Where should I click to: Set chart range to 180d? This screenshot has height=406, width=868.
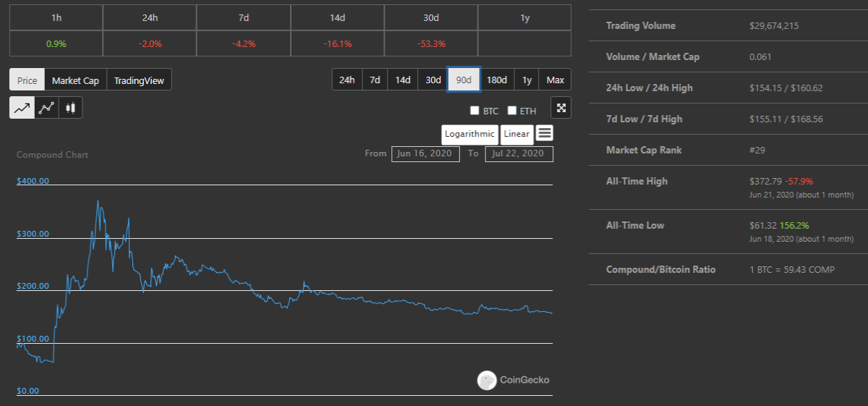(x=497, y=80)
